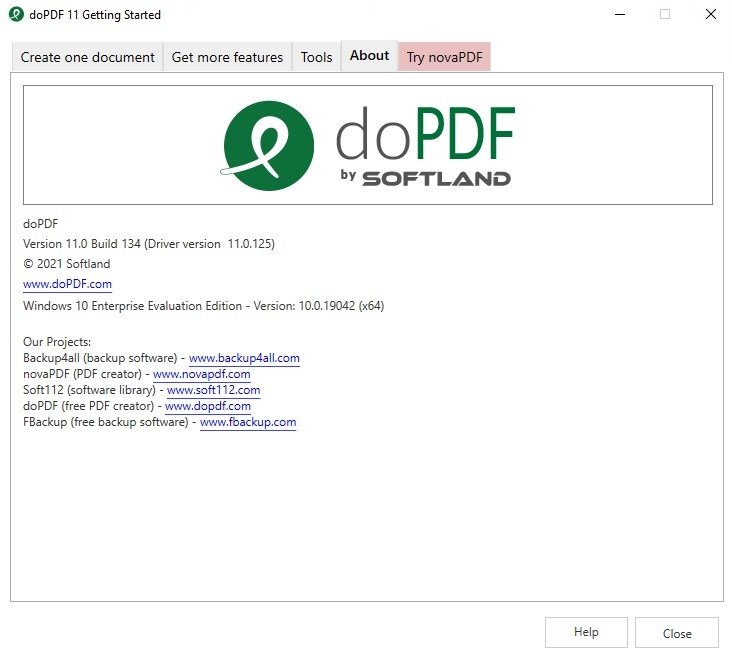
Task: Click the Close button at the bottom
Action: [x=677, y=633]
